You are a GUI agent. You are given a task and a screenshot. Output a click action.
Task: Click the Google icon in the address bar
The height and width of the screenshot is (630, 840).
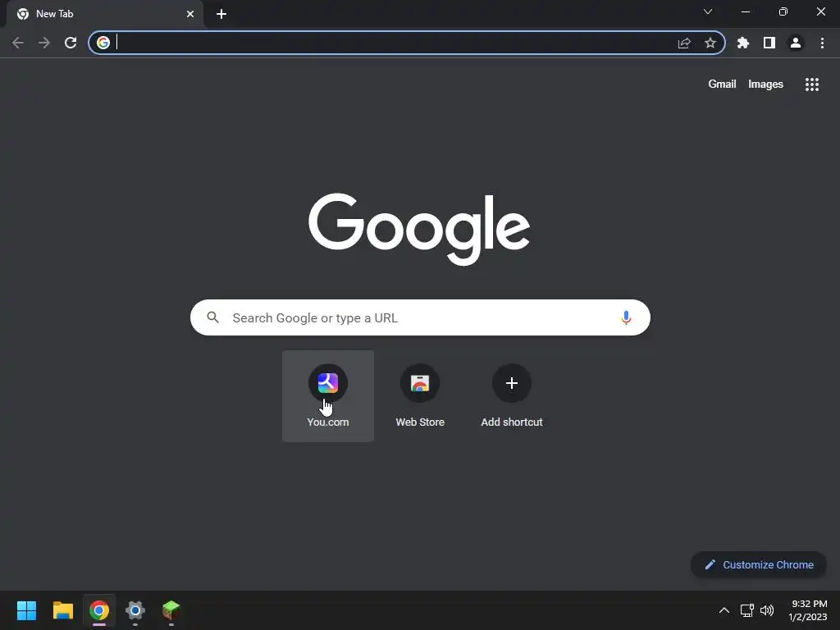(x=103, y=43)
